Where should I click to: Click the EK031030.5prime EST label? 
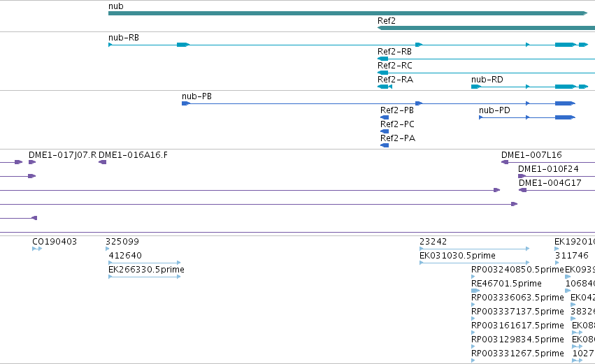coord(458,256)
